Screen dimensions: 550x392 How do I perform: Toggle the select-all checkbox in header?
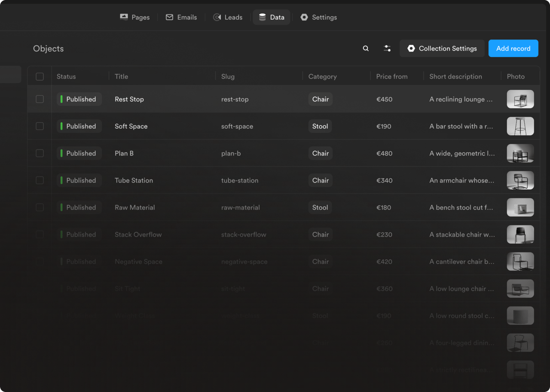coord(40,76)
